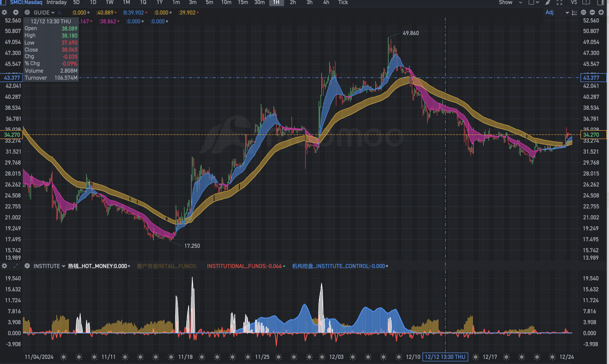Toggle the right side panel layout icon
609x364 pixels.
pyautogui.click(x=601, y=2)
